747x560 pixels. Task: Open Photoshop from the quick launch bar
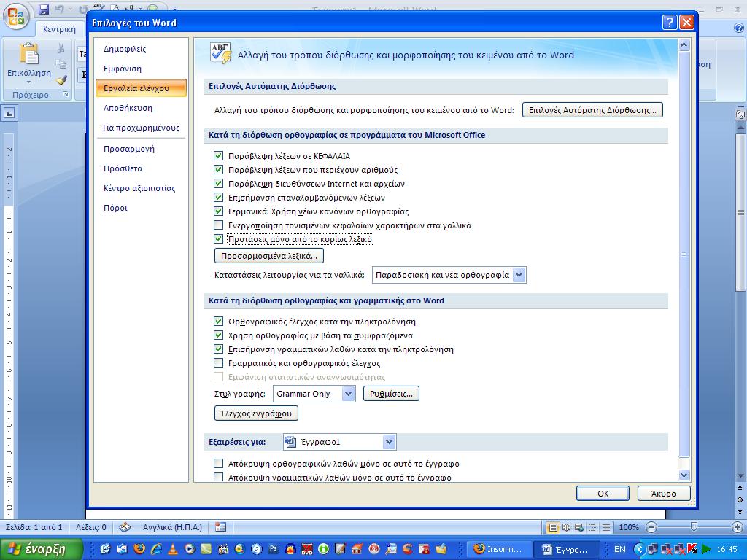coord(273,549)
